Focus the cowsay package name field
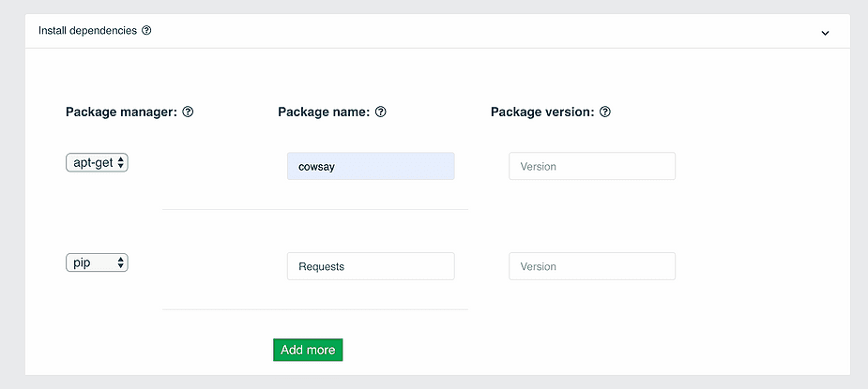This screenshot has width=868, height=389. pyautogui.click(x=371, y=166)
